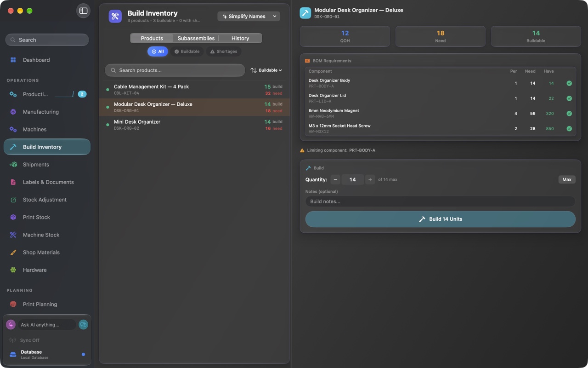Open Labels & Documents
The height and width of the screenshot is (368, 588).
[47, 182]
